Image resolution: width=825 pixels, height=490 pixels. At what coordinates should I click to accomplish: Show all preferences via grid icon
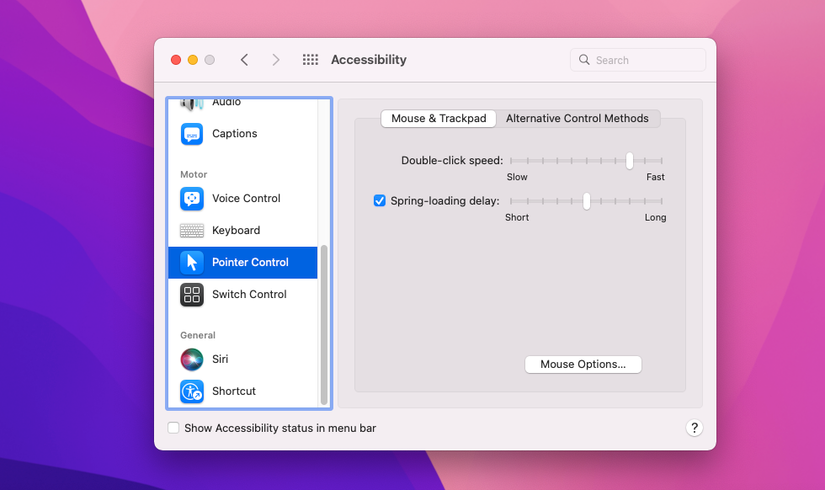(310, 59)
